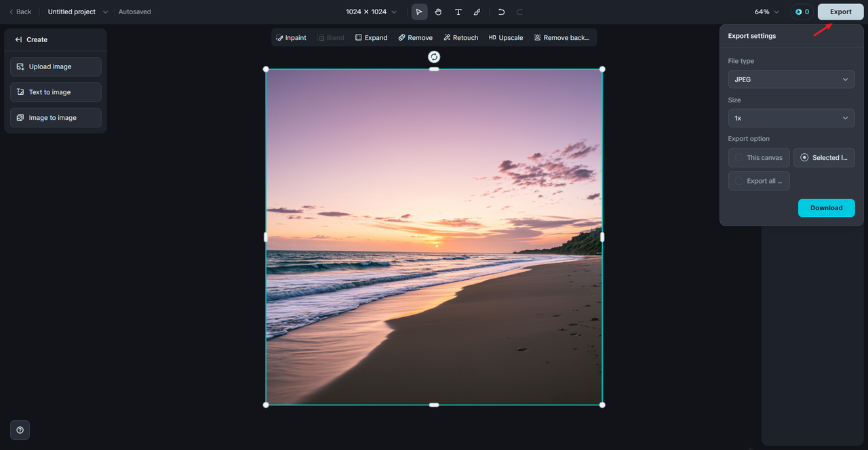Open the Inpaint tool

291,37
